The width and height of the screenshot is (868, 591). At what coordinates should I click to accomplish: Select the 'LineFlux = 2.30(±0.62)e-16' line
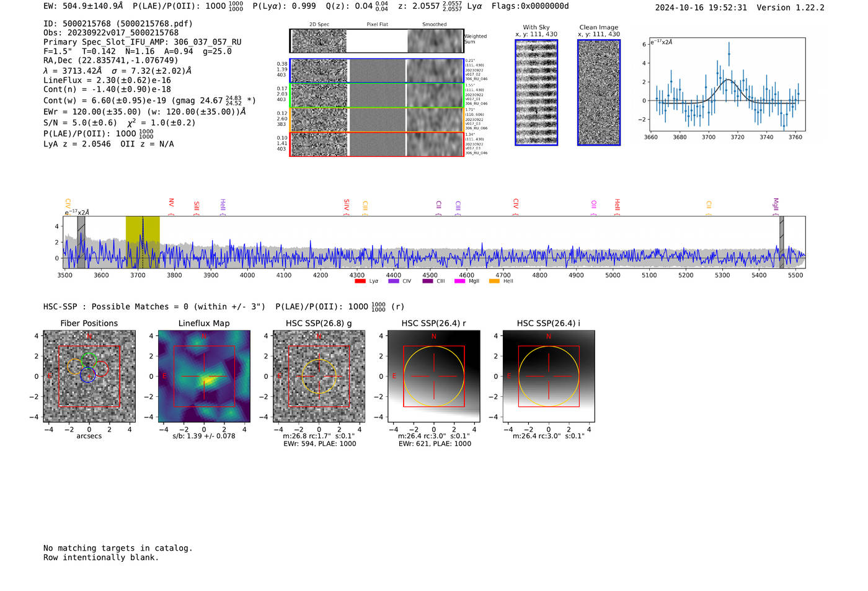click(x=107, y=80)
